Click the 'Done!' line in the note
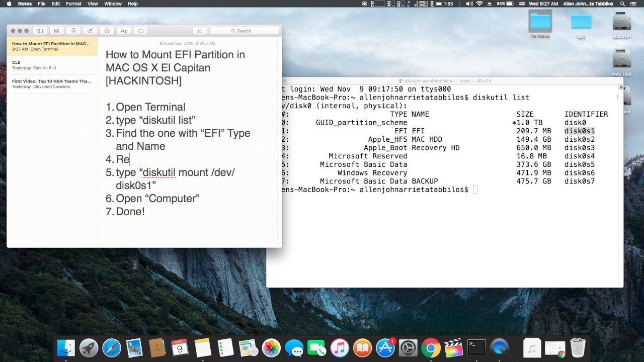The image size is (644, 362). point(130,212)
